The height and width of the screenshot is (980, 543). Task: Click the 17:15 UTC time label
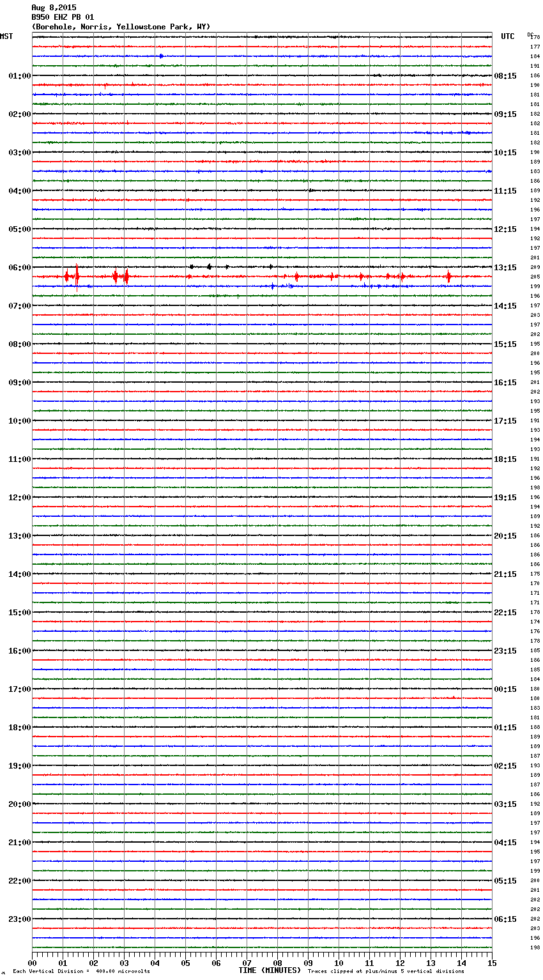click(505, 421)
